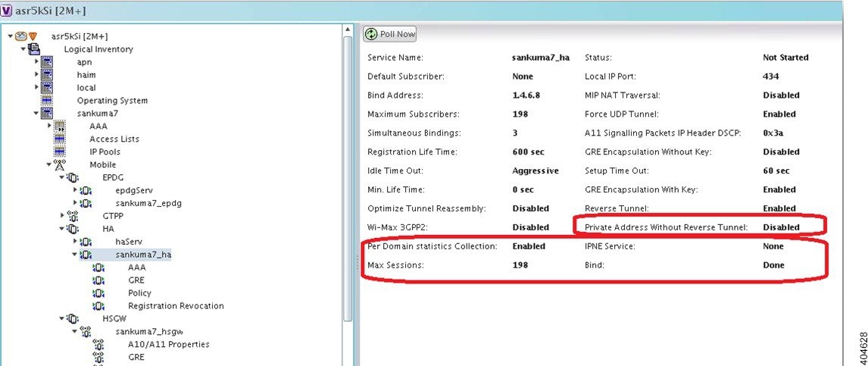Click the Policy icon under sankuma7_ha

click(98, 292)
